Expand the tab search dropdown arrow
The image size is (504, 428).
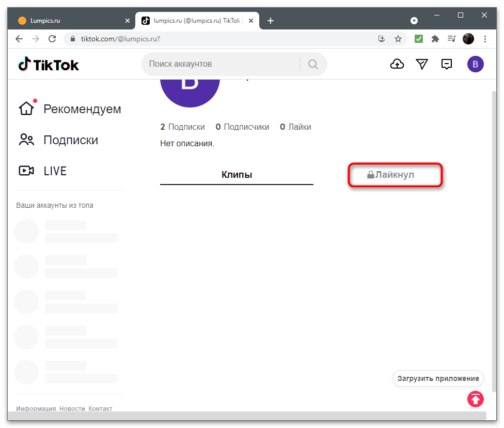[414, 21]
